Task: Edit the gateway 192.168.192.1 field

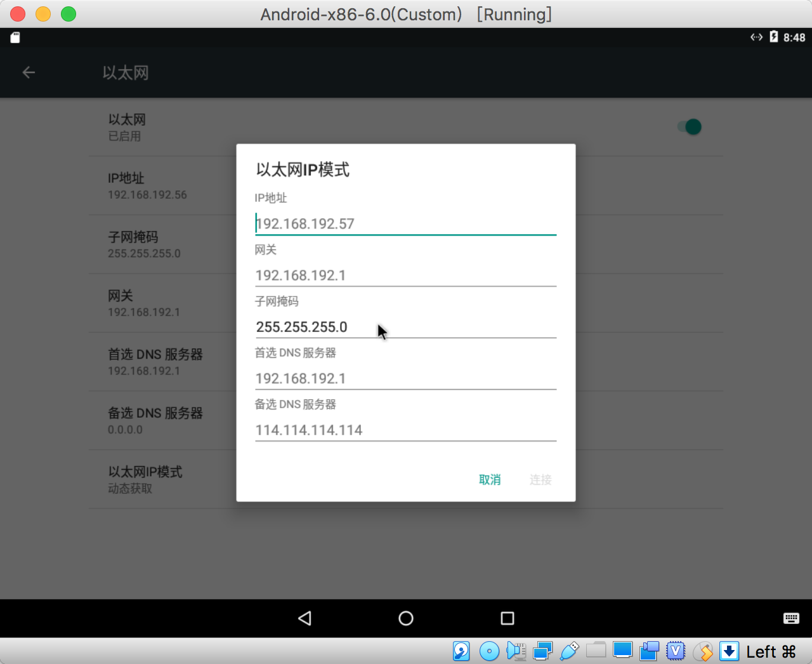Action: pos(406,275)
